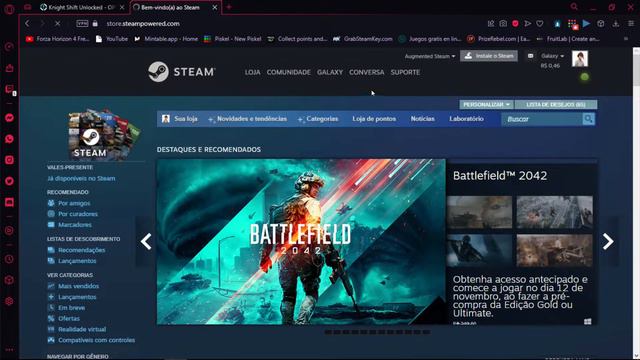Open the LOJA menu in Steam header
Image resolution: width=640 pixels, height=360 pixels.
point(252,72)
